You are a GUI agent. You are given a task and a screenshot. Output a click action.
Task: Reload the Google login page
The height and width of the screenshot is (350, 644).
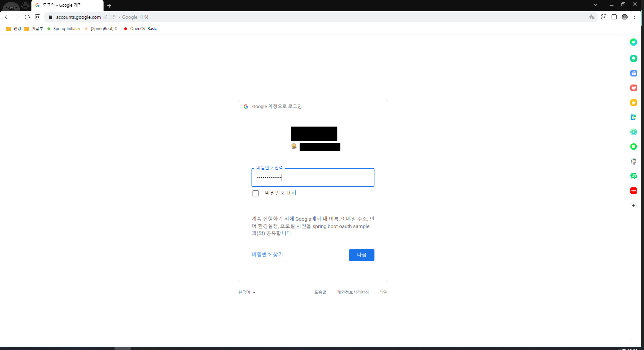point(27,17)
